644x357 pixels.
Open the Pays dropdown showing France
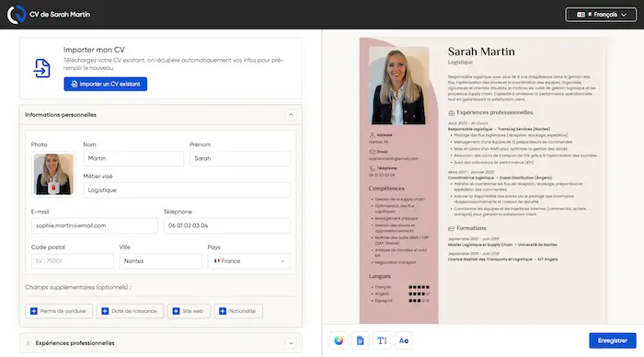(249, 261)
